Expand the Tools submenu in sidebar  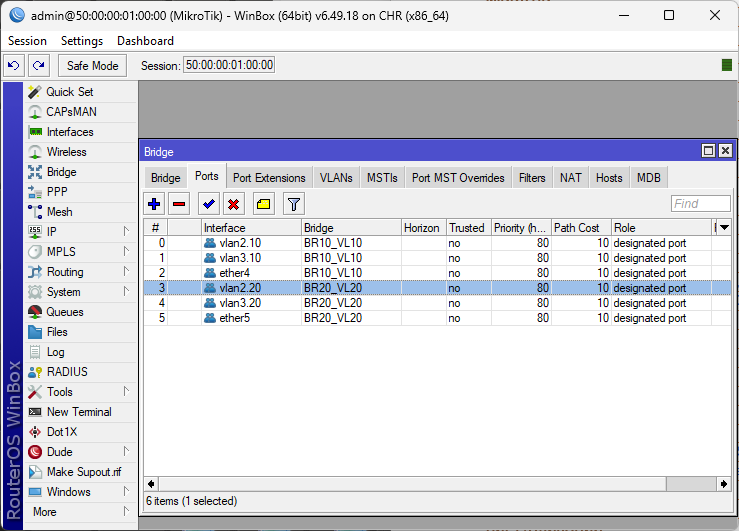[x=126, y=392]
